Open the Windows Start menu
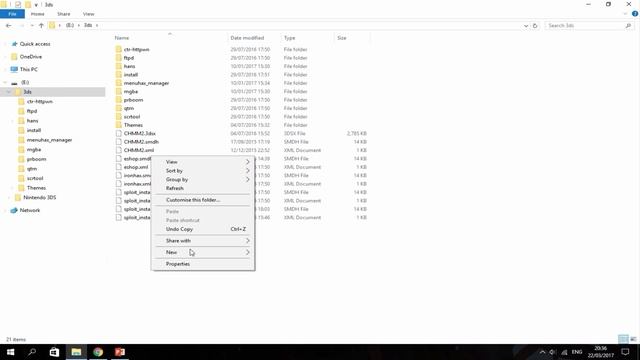Image resolution: width=640 pixels, height=360 pixels. pyautogui.click(x=11, y=352)
